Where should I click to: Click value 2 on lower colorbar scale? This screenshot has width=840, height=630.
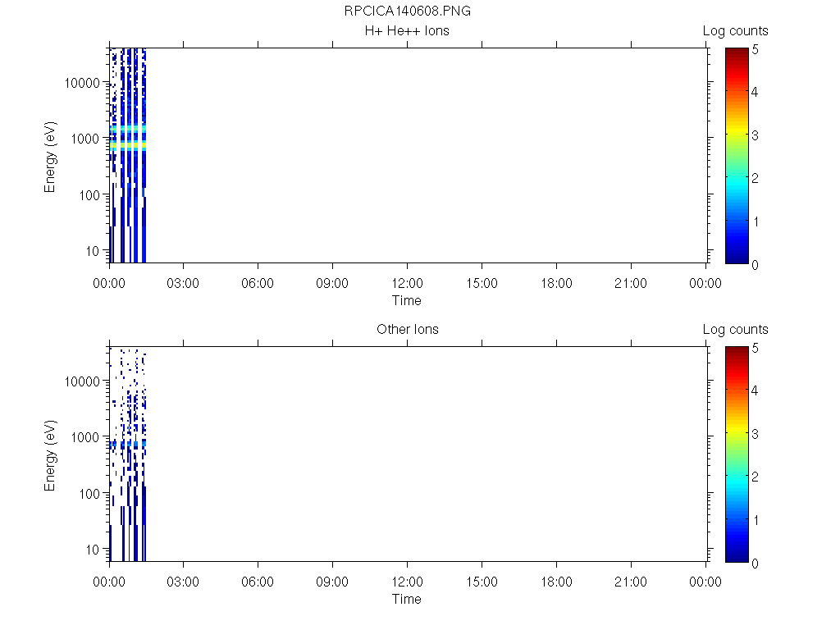tap(755, 477)
